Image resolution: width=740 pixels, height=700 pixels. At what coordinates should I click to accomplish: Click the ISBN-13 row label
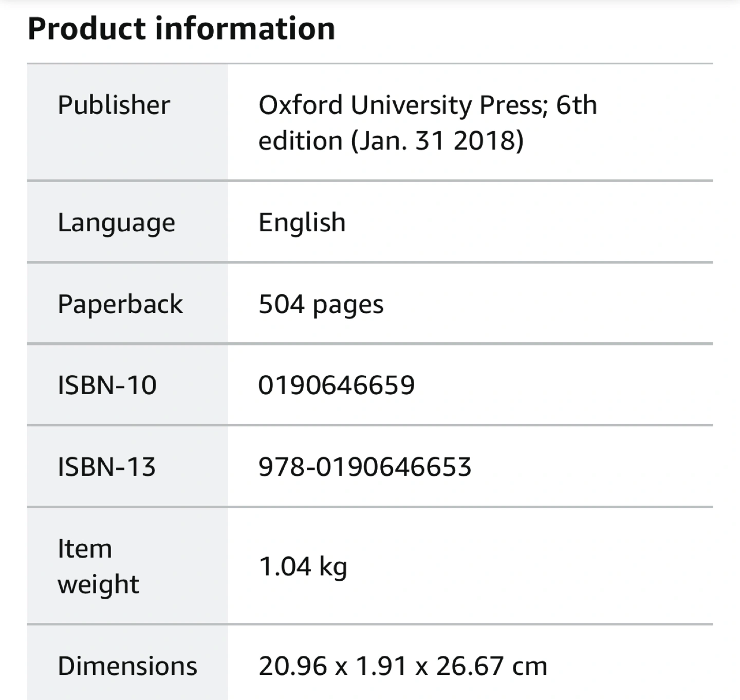(x=106, y=467)
